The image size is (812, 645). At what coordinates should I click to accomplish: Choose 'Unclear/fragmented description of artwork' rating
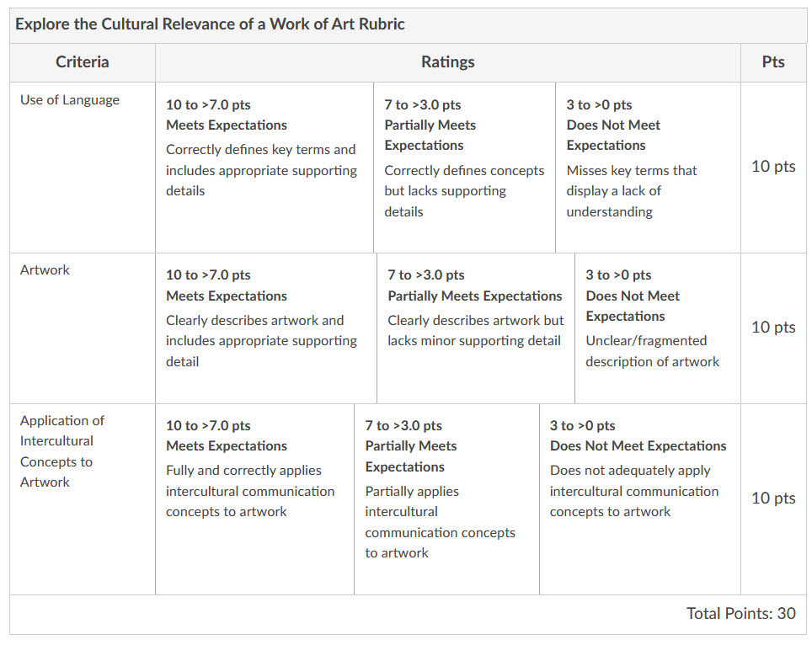click(x=658, y=328)
